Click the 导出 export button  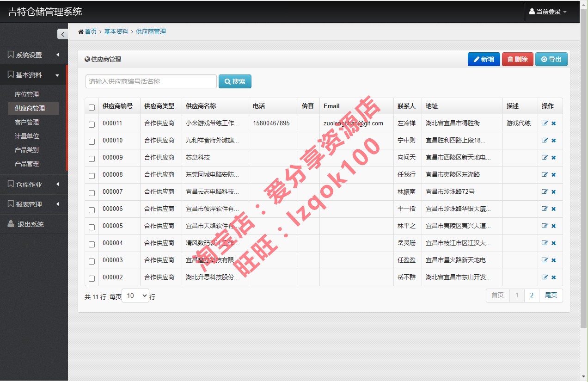click(551, 59)
